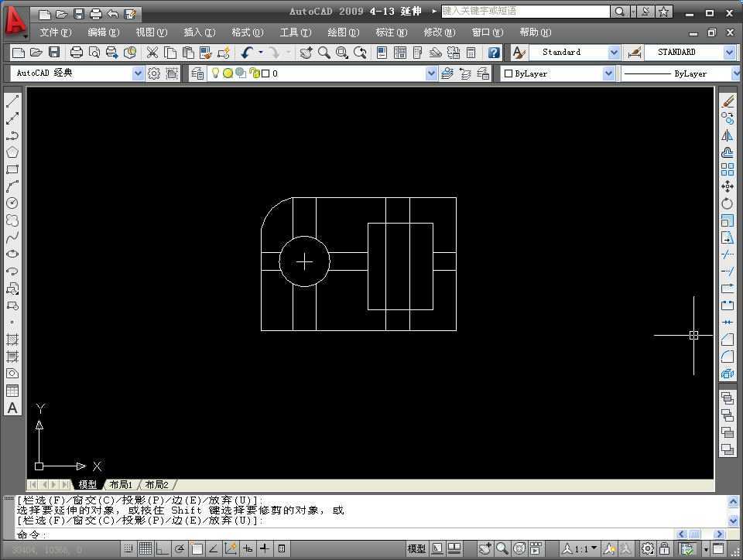
Task: Expand the AutoCAD 经典 workspace dropdown
Action: coord(138,73)
